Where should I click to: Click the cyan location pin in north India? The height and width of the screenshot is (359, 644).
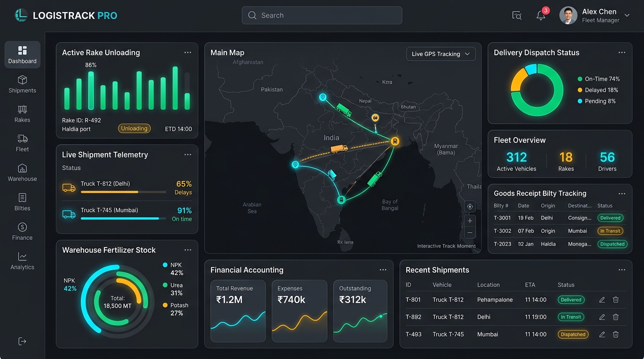point(322,97)
